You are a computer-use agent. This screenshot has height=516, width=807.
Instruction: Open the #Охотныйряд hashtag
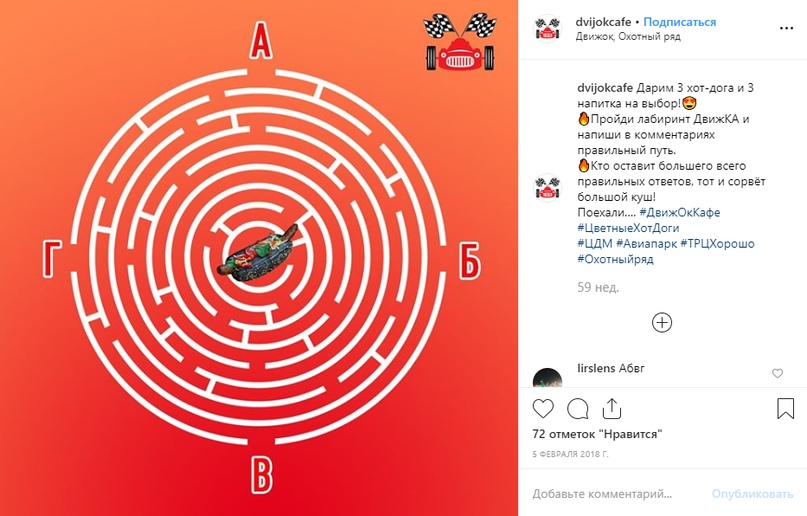click(x=615, y=259)
